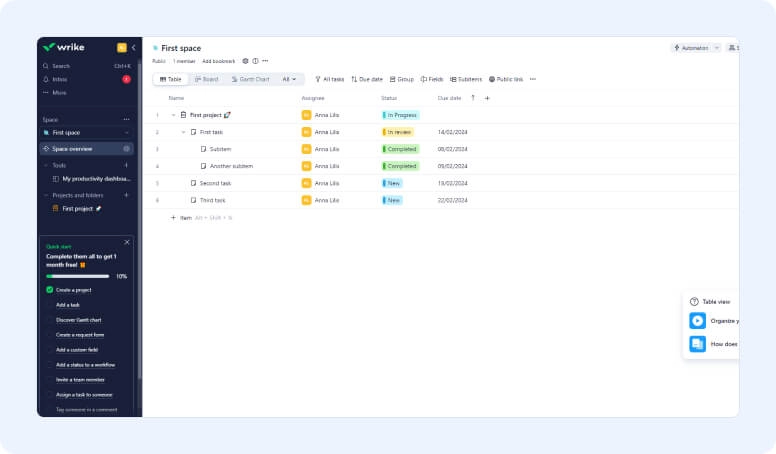Collapse the First task subitems chevron
Screen dimensions: 776x454
(x=183, y=132)
